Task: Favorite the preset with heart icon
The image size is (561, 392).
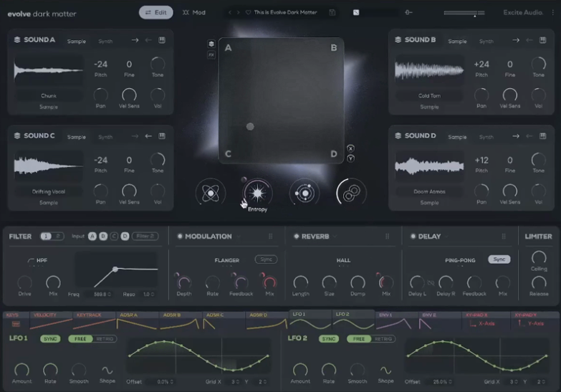Action: pyautogui.click(x=248, y=12)
